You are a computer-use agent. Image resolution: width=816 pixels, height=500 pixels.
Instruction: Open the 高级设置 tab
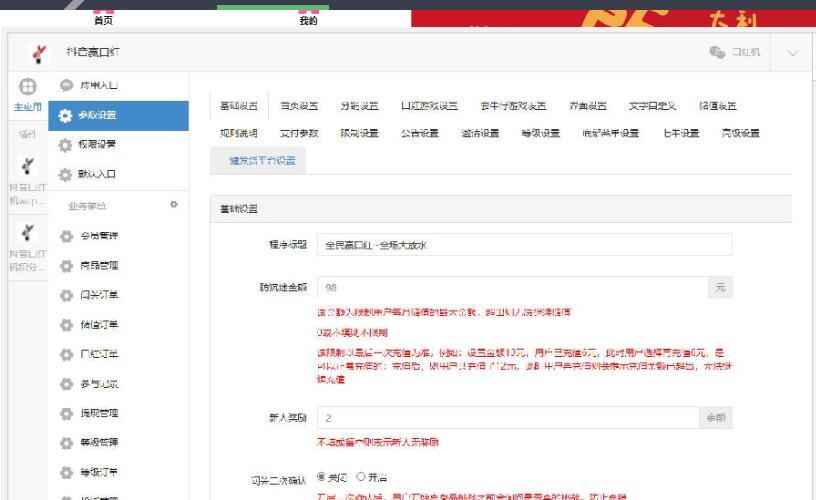[740, 133]
